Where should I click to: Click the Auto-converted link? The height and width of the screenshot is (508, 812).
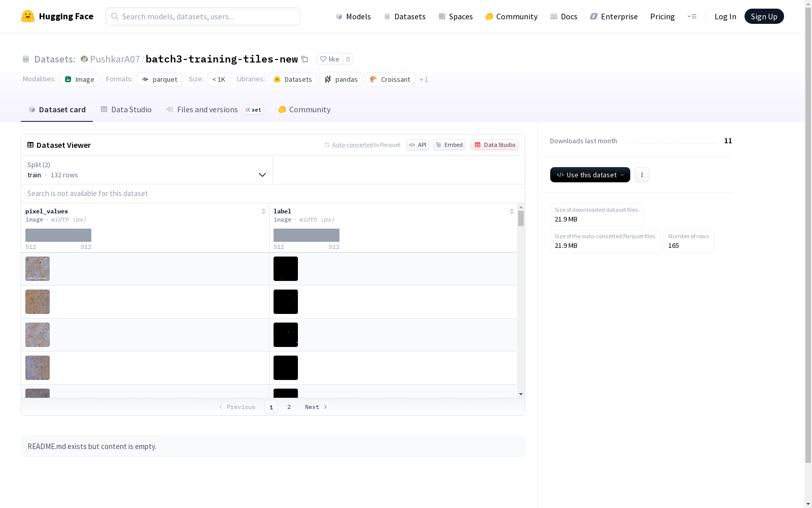click(x=353, y=145)
